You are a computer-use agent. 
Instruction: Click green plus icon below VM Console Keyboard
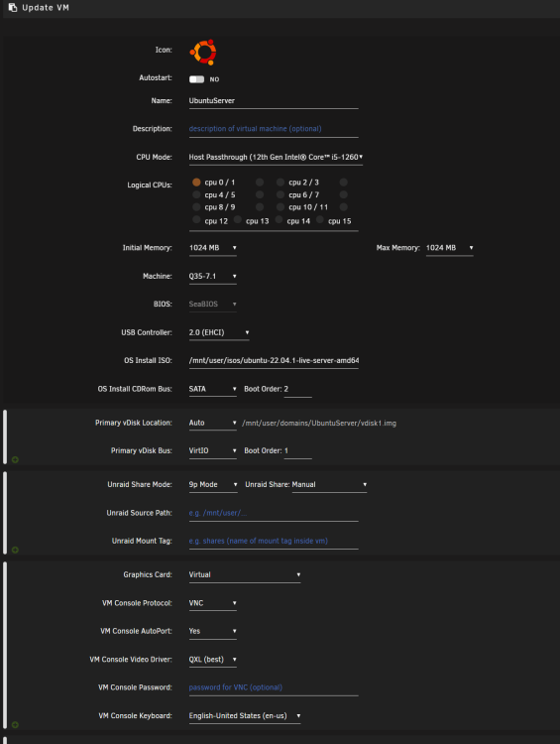pyautogui.click(x=15, y=724)
